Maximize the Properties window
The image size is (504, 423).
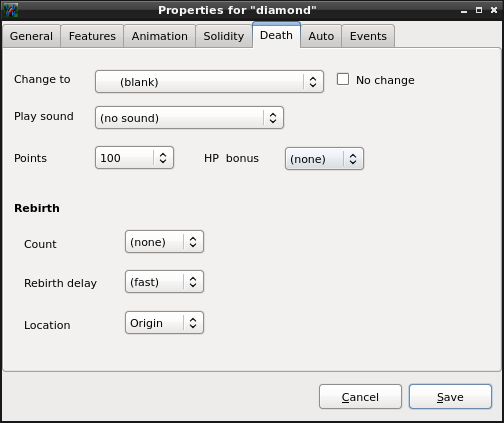[479, 10]
